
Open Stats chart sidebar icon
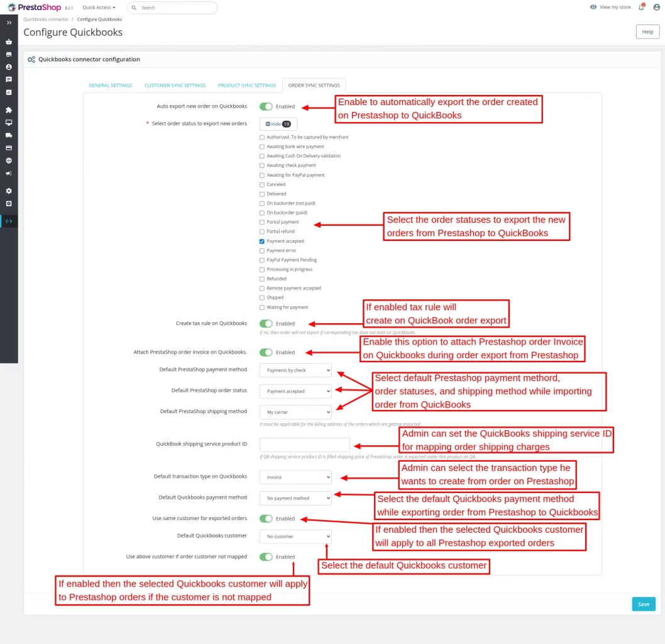click(9, 92)
